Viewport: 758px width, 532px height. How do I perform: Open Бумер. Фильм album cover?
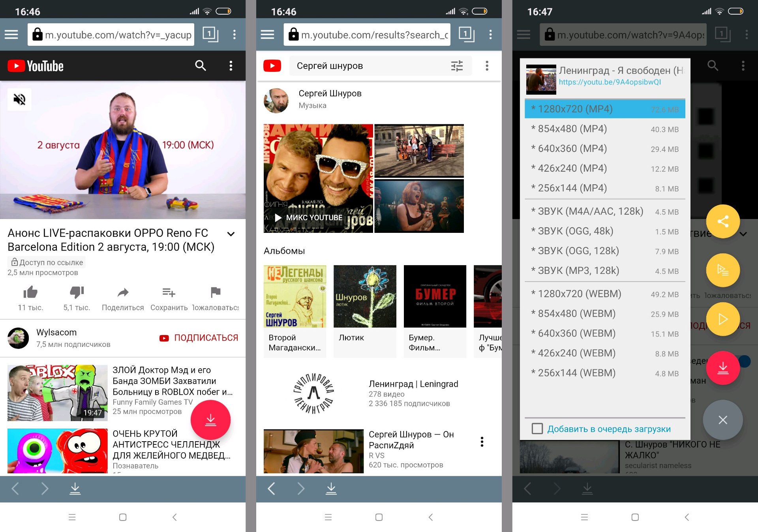tap(435, 296)
